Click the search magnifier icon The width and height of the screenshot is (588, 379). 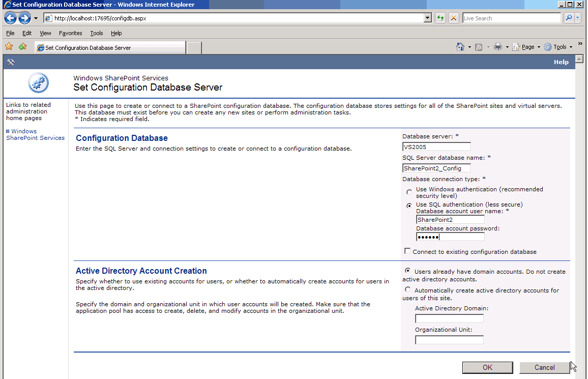point(569,18)
